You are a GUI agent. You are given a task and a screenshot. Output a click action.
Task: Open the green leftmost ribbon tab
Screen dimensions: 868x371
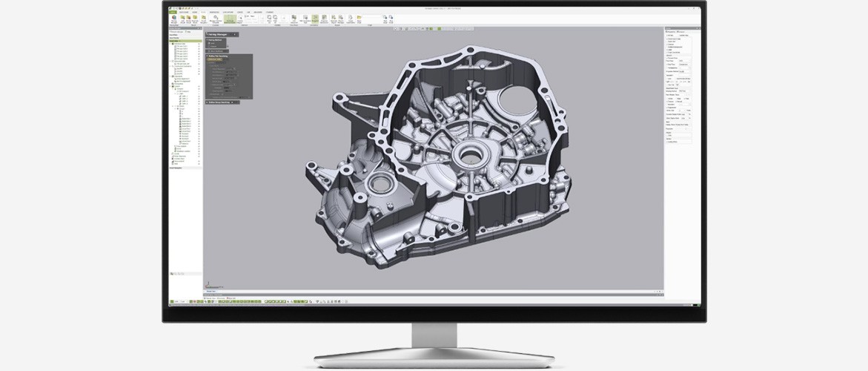coord(172,12)
